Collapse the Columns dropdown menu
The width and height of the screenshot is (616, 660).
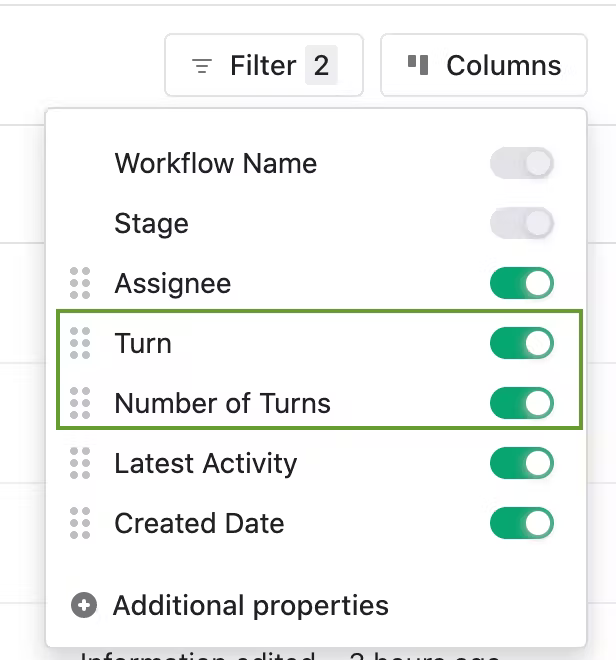(x=483, y=66)
